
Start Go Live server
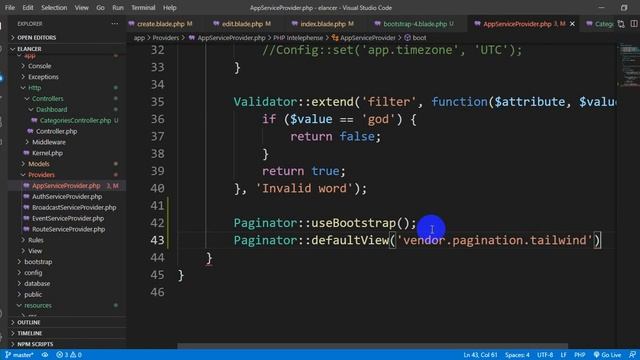607,355
